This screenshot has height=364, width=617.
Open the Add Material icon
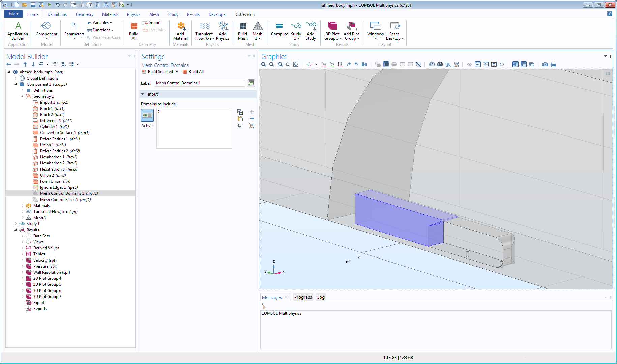click(181, 31)
